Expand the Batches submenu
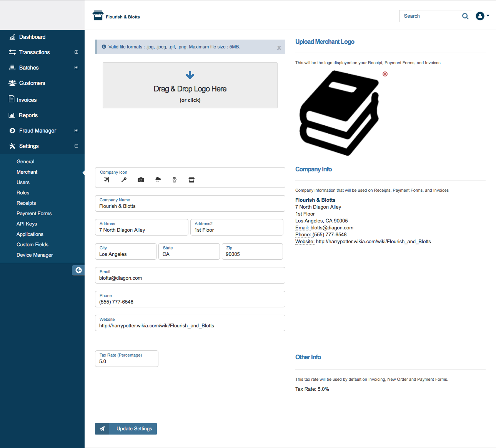 (76, 68)
